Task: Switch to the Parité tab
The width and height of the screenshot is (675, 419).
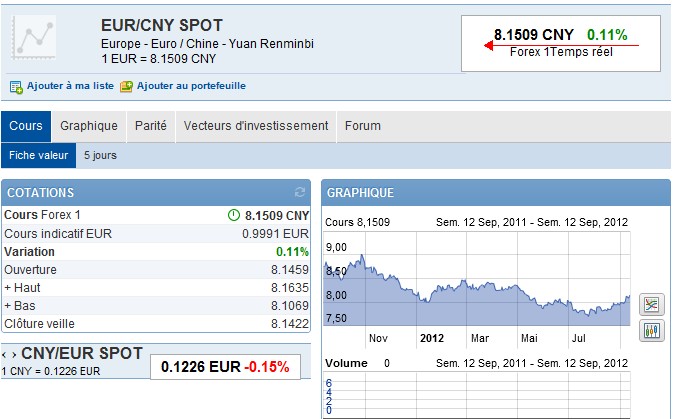Action: pyautogui.click(x=151, y=126)
